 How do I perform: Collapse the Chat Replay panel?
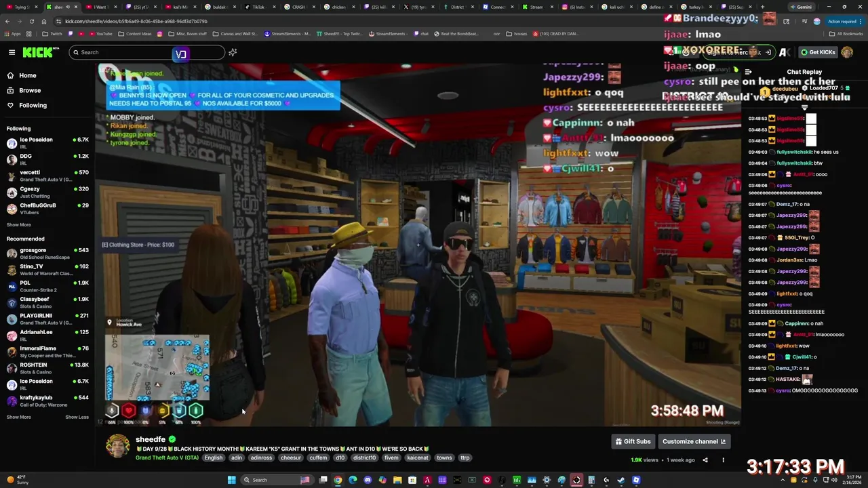pyautogui.click(x=748, y=72)
